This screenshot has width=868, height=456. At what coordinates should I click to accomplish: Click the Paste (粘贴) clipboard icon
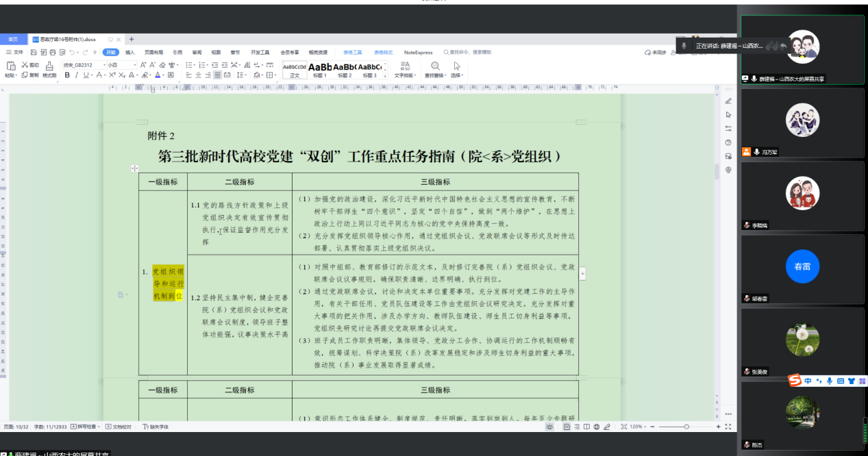point(11,66)
